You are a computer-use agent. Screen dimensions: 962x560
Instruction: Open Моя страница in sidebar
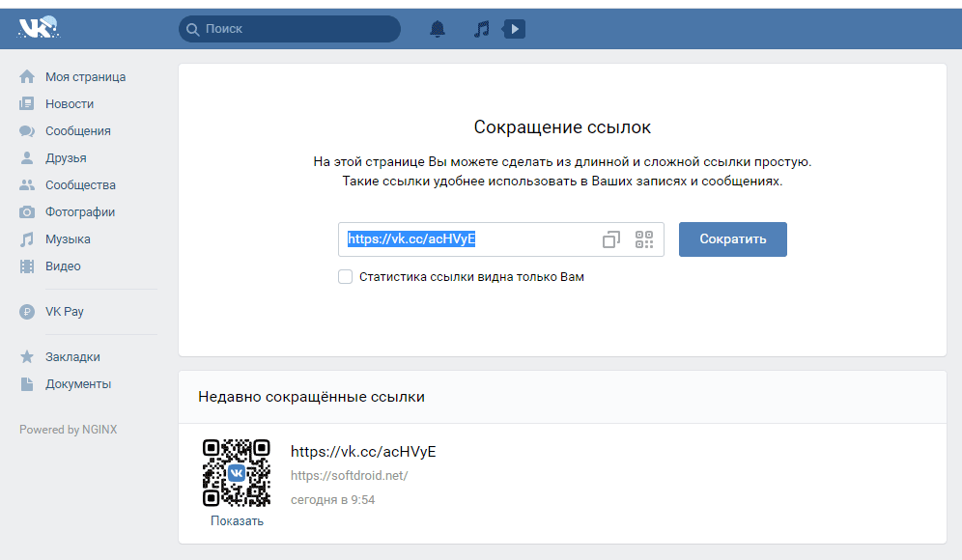pos(85,76)
